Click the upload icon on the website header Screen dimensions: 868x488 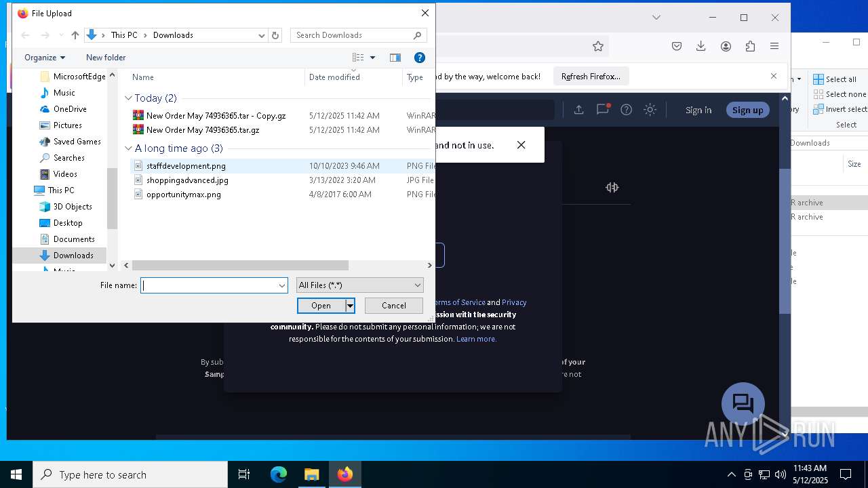[578, 110]
